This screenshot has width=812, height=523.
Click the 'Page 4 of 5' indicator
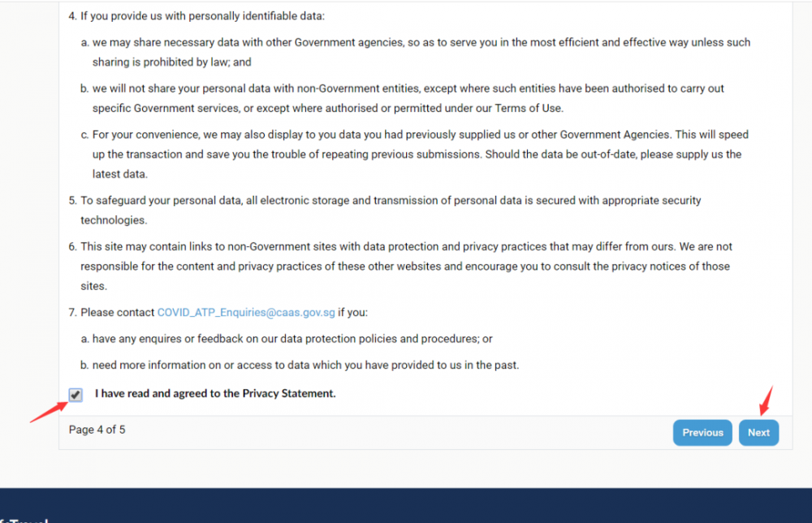[x=97, y=430]
